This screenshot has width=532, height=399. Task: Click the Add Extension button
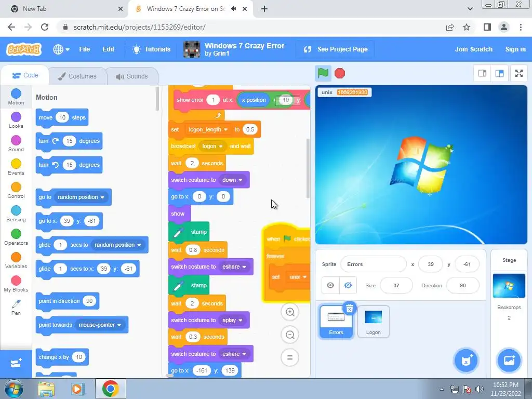click(16, 364)
